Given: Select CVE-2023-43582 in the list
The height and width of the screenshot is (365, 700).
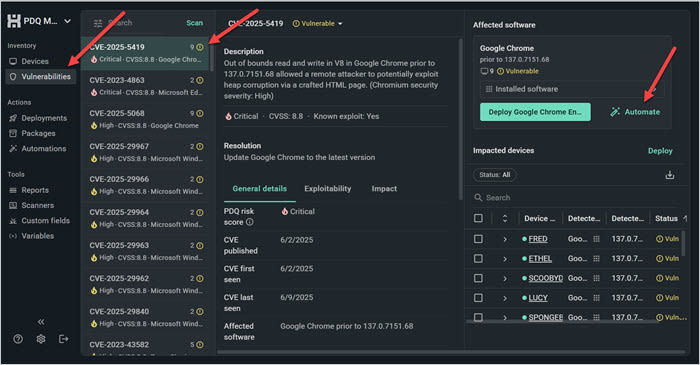Looking at the screenshot, I should pyautogui.click(x=145, y=345).
